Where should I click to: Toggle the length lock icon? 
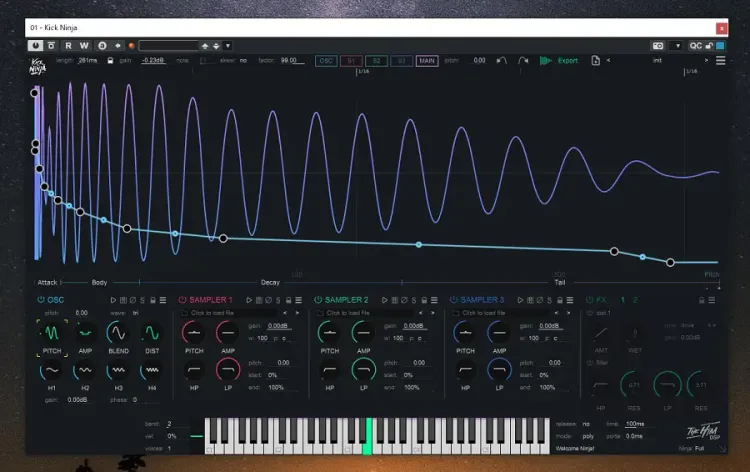point(110,61)
